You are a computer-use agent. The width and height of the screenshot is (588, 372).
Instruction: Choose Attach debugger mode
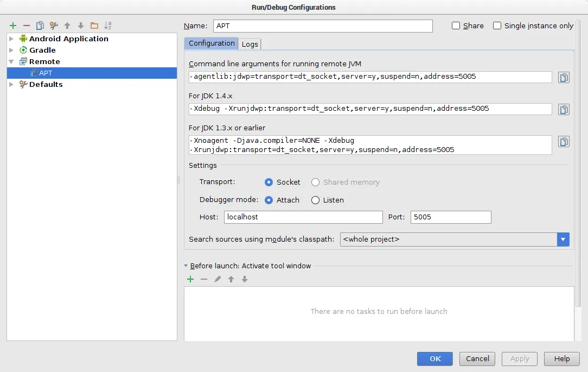click(x=269, y=200)
